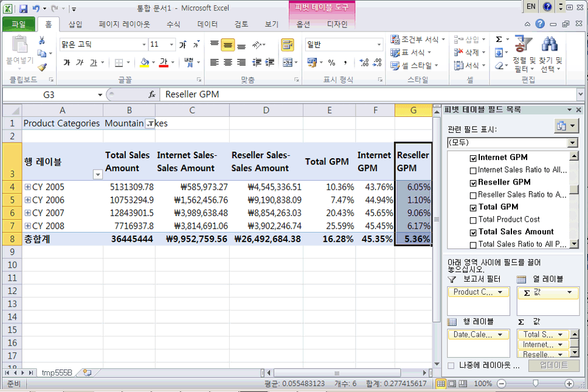
Task: Expand the CY 2005 row
Action: click(x=27, y=187)
